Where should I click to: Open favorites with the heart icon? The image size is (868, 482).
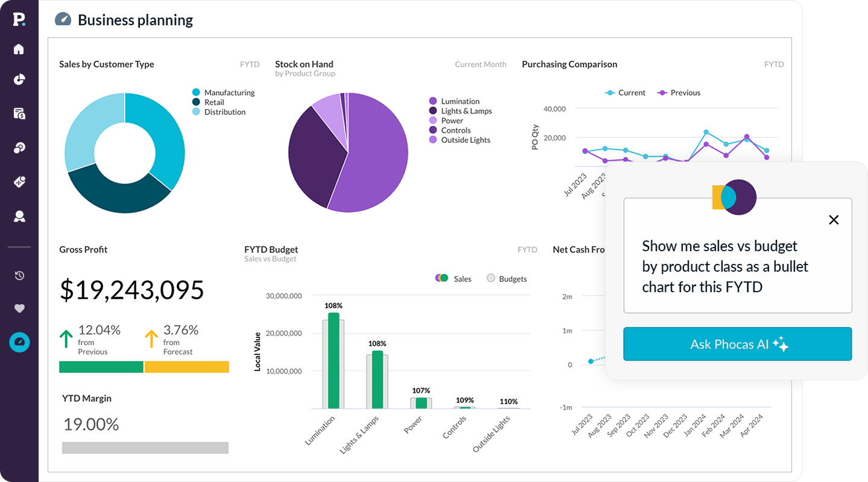coord(19,308)
